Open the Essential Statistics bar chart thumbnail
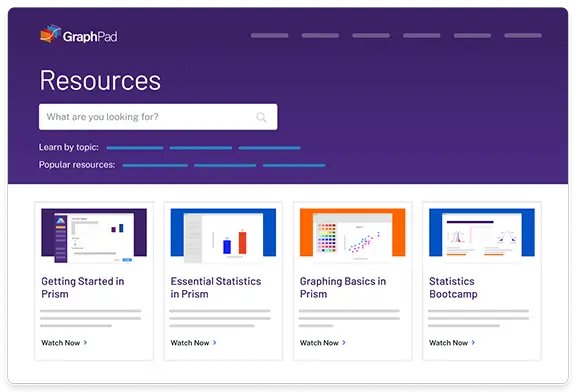The height and width of the screenshot is (392, 576). 223,235
